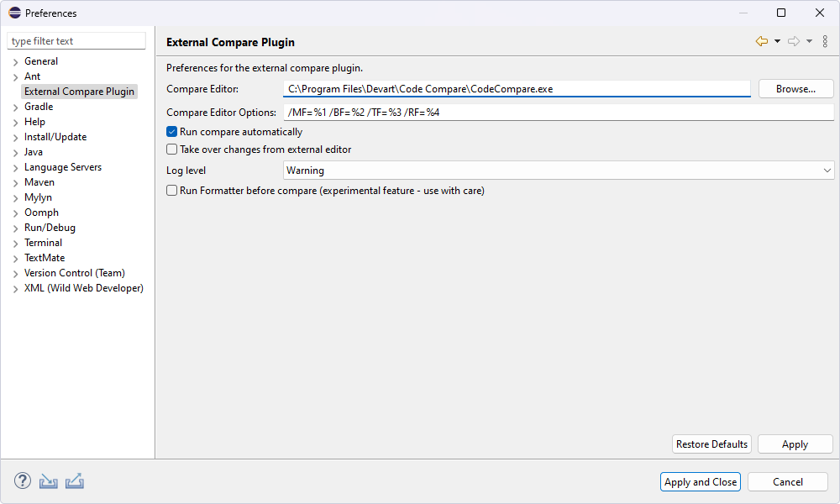Image resolution: width=840 pixels, height=504 pixels.
Task: Click Apply and Close button
Action: 701,481
